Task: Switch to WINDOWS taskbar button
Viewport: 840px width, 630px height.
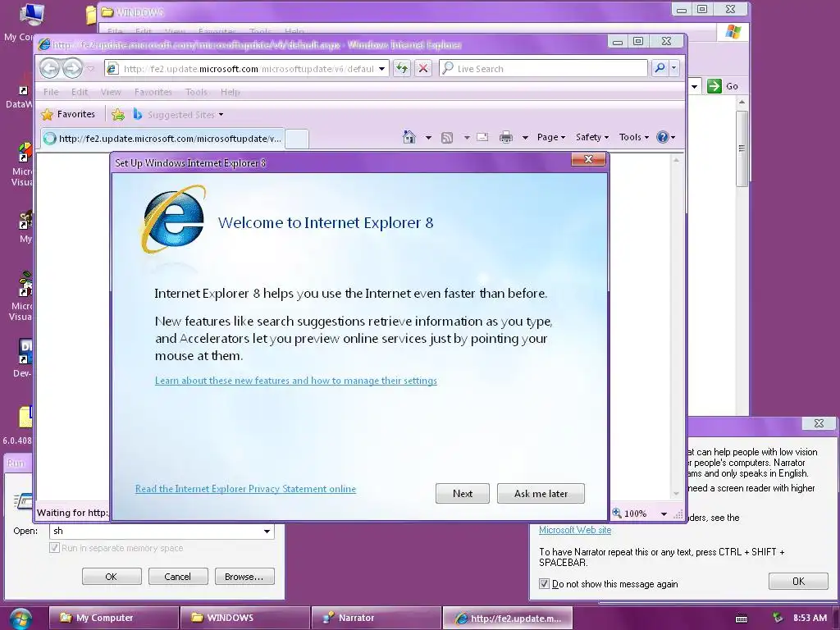Action: point(245,618)
